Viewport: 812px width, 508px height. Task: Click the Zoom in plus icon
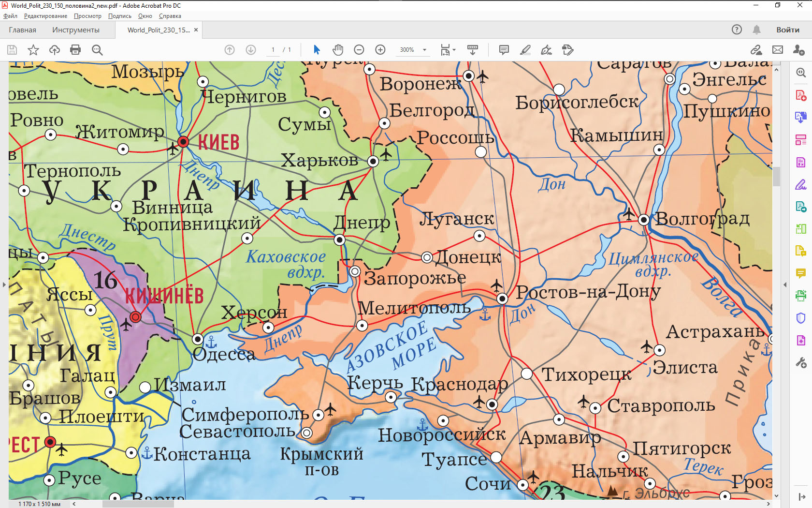pyautogui.click(x=380, y=50)
